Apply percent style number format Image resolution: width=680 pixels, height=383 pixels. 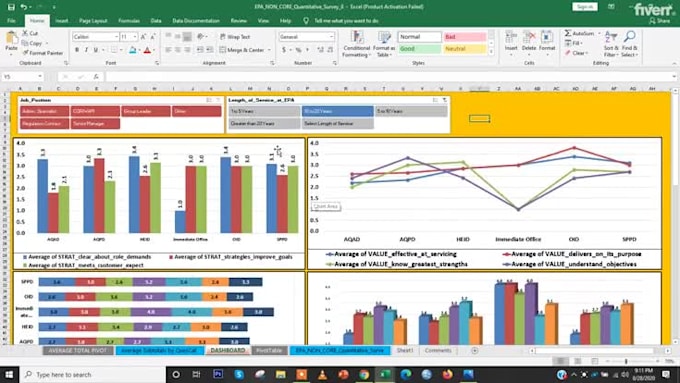(x=298, y=50)
